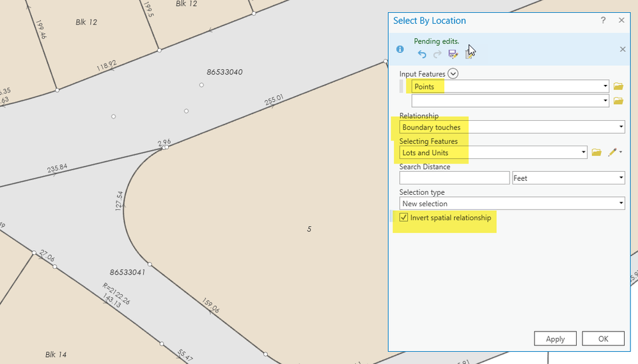Expand the Input Features chevron
638x364 pixels.
[453, 74]
